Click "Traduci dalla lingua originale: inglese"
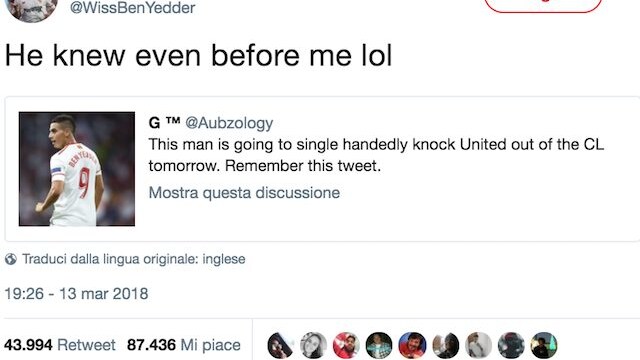 tap(133, 259)
